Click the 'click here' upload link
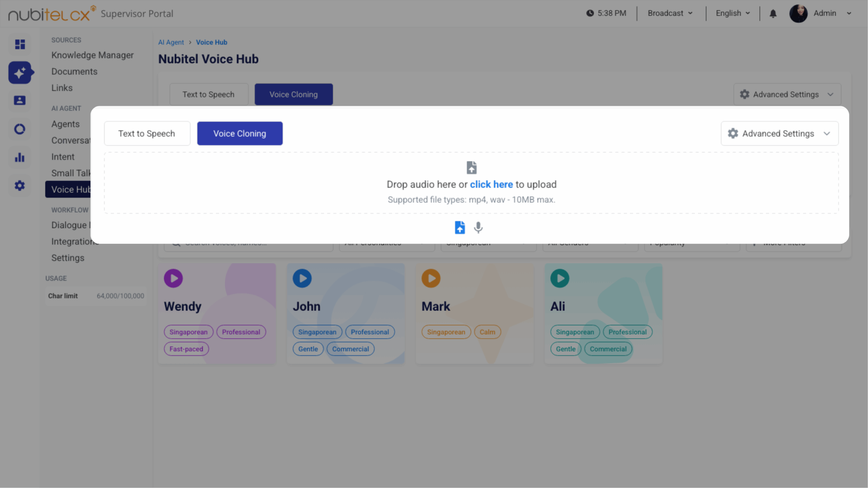The width and height of the screenshot is (868, 488). coord(491,184)
